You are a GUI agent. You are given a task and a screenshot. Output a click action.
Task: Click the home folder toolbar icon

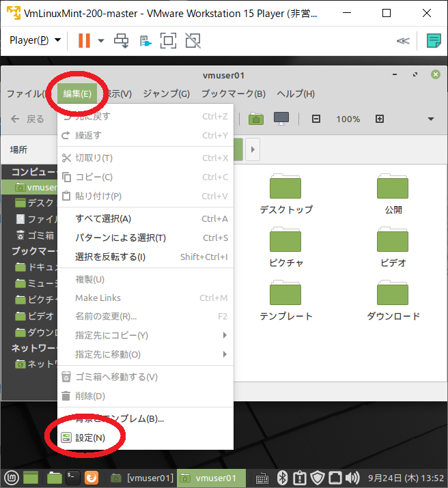256,119
